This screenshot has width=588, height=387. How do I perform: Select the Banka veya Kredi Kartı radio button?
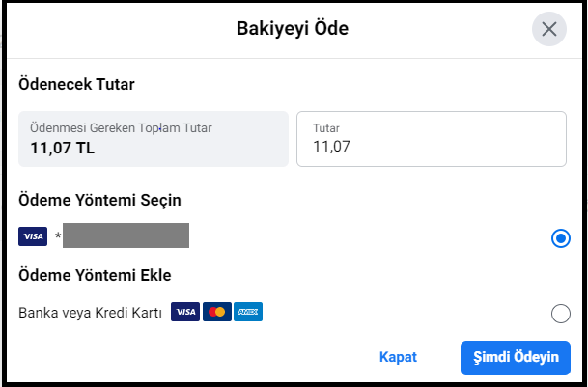tap(560, 313)
